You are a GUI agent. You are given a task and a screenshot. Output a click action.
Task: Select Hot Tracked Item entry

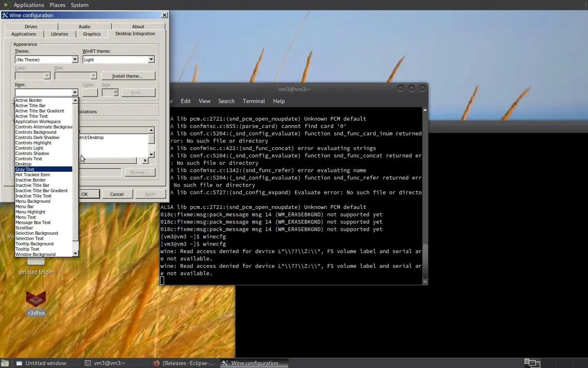coord(44,175)
